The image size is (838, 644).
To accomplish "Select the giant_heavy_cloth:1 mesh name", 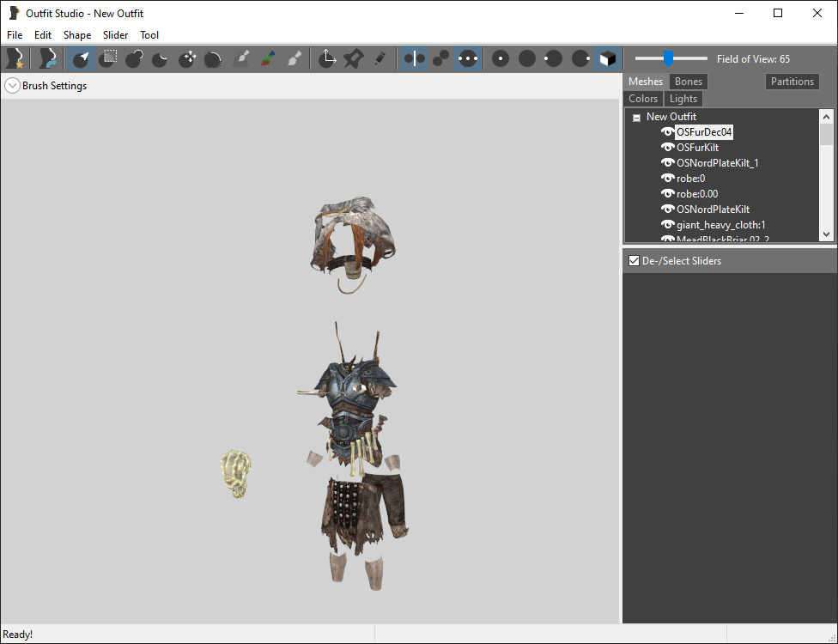I will click(721, 225).
